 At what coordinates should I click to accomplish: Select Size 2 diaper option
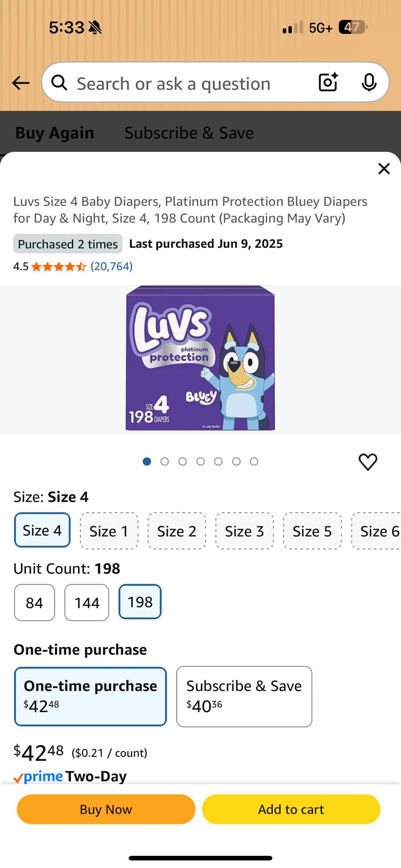coord(177,530)
